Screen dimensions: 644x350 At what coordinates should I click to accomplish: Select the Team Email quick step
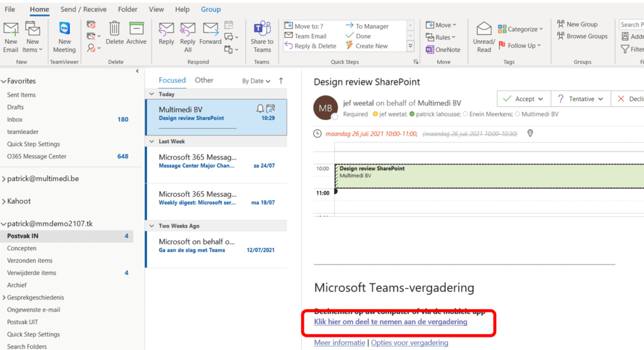(x=306, y=36)
